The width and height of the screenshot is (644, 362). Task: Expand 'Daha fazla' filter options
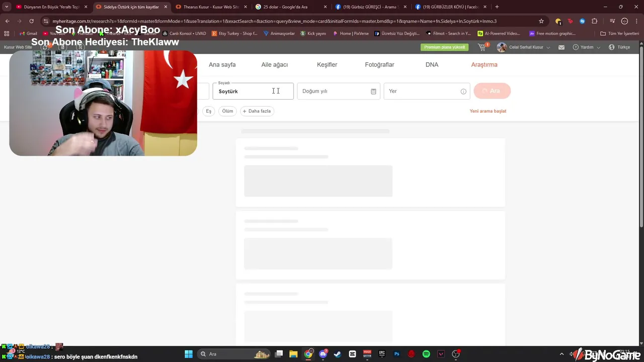tap(257, 111)
